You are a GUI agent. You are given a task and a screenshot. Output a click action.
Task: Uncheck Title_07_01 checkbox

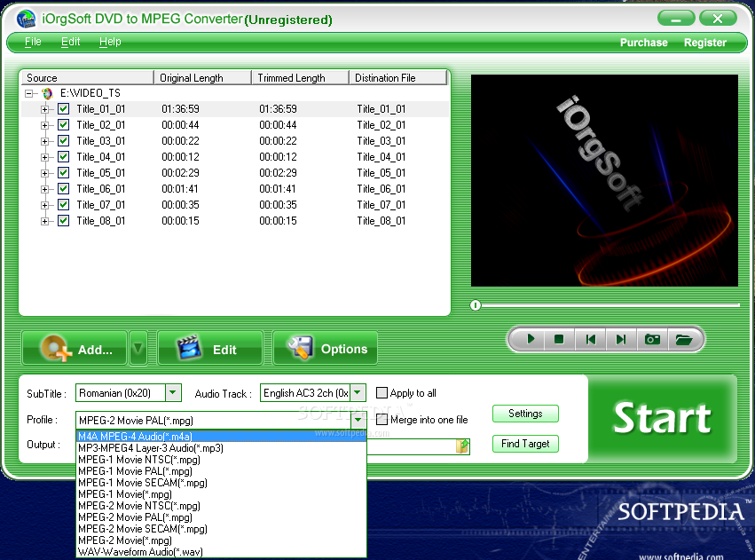63,205
